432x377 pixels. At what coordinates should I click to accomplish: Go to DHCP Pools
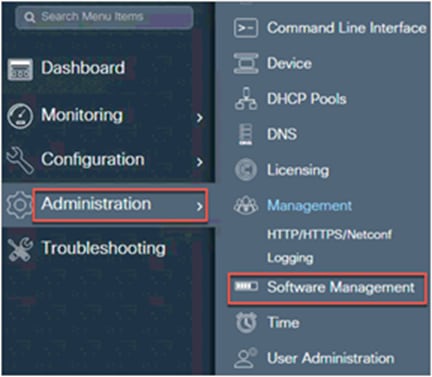307,99
